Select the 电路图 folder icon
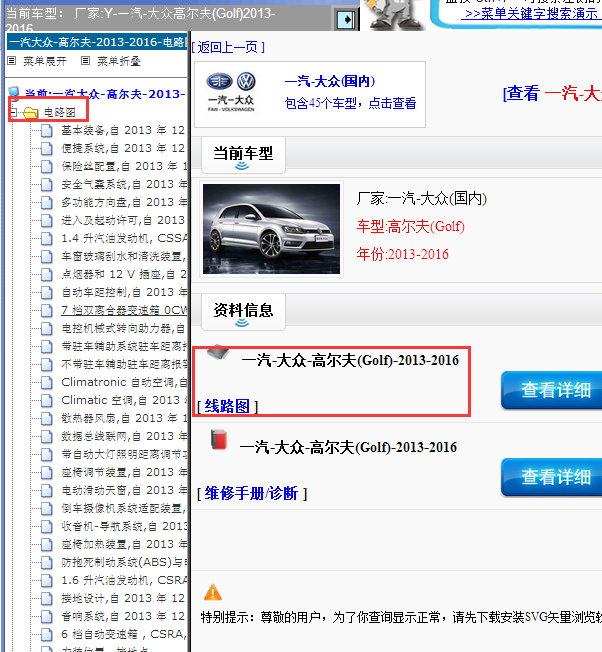 click(x=31, y=113)
